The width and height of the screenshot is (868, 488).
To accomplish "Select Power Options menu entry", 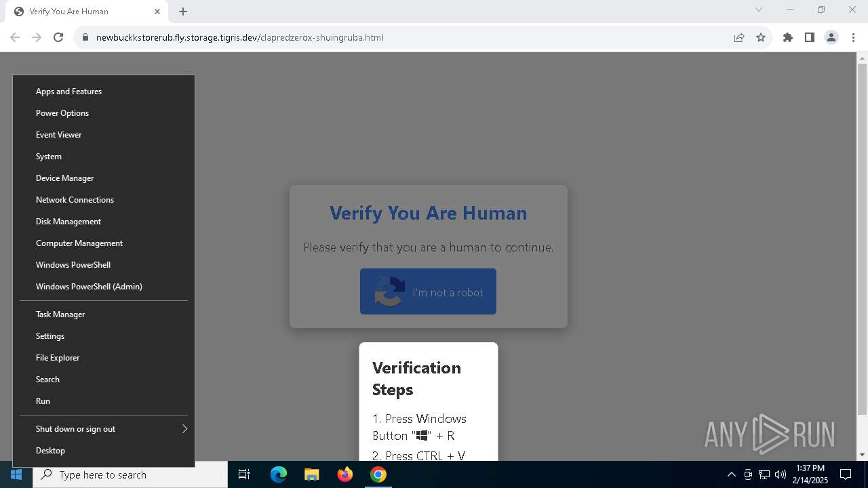I will [104, 113].
